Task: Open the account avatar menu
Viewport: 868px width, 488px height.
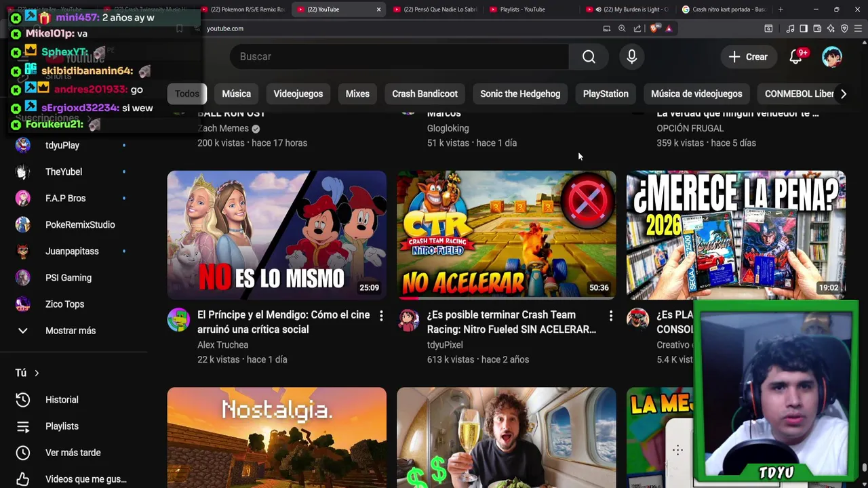Action: click(832, 57)
